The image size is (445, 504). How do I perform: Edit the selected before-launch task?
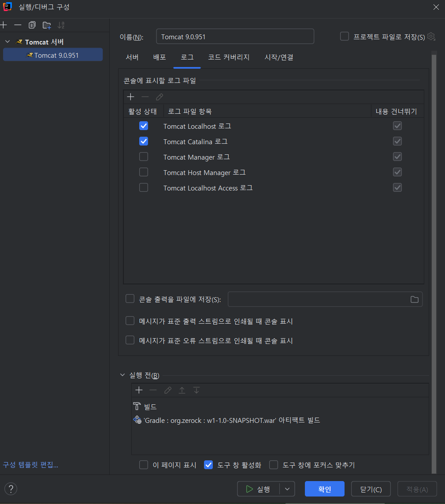click(x=167, y=390)
